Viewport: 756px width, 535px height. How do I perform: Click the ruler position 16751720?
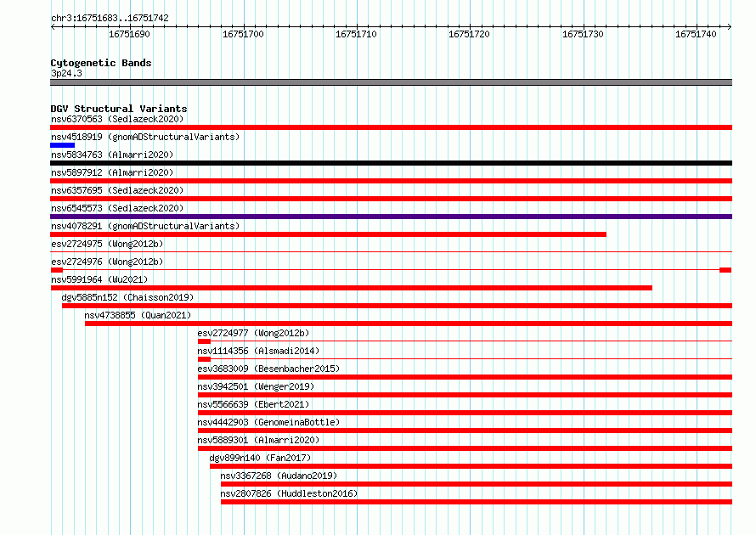469,34
